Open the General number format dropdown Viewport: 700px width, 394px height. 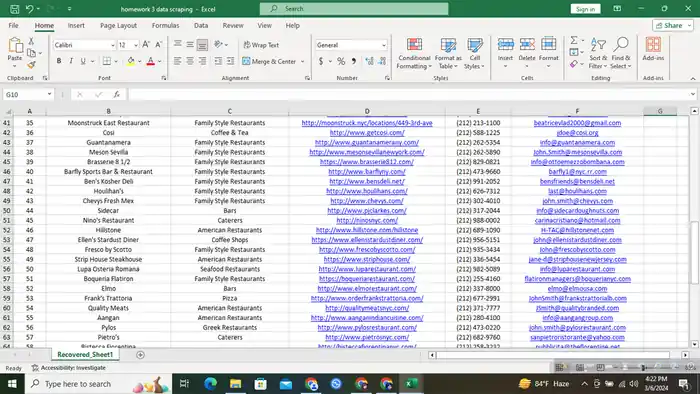(383, 45)
